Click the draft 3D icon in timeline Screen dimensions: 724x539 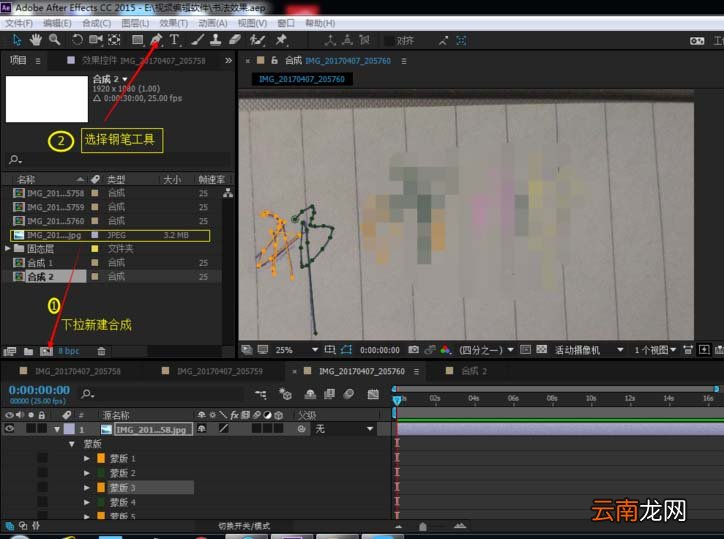[x=285, y=394]
